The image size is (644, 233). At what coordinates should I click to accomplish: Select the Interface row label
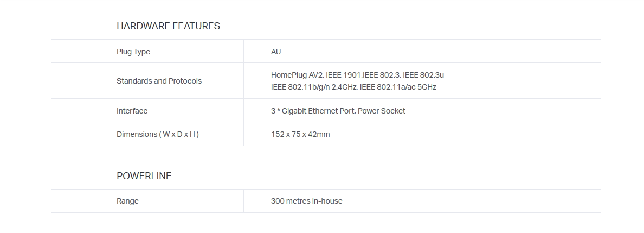[x=132, y=111]
